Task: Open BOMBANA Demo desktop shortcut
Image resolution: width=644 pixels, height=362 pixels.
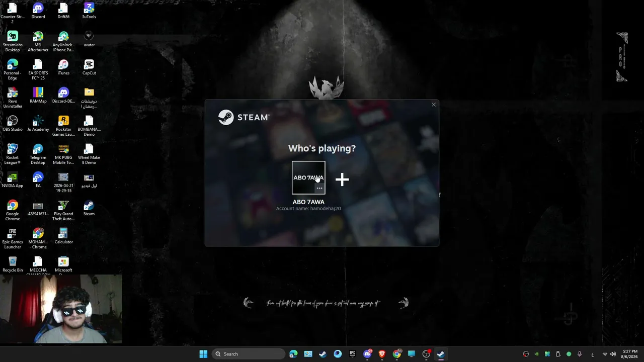Action: (x=89, y=126)
